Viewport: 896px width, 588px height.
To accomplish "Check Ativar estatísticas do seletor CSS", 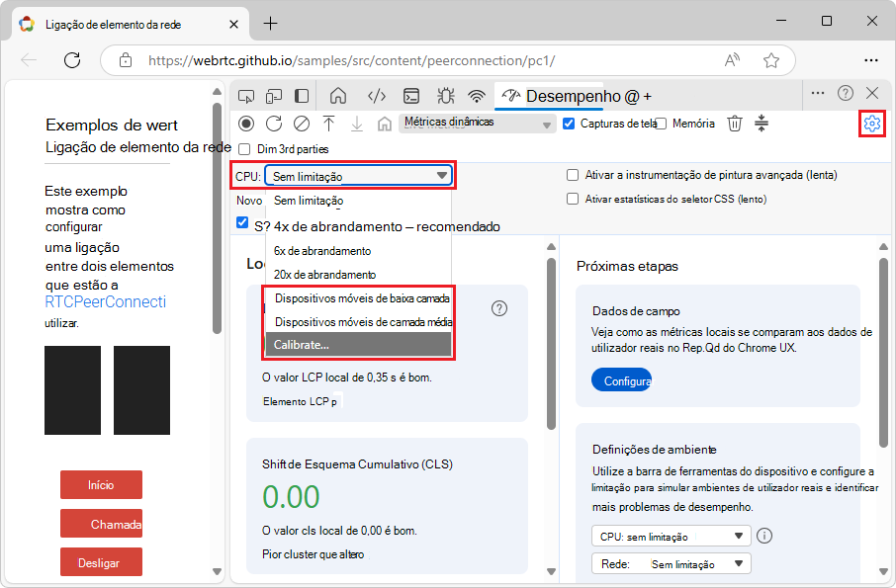I will (571, 201).
